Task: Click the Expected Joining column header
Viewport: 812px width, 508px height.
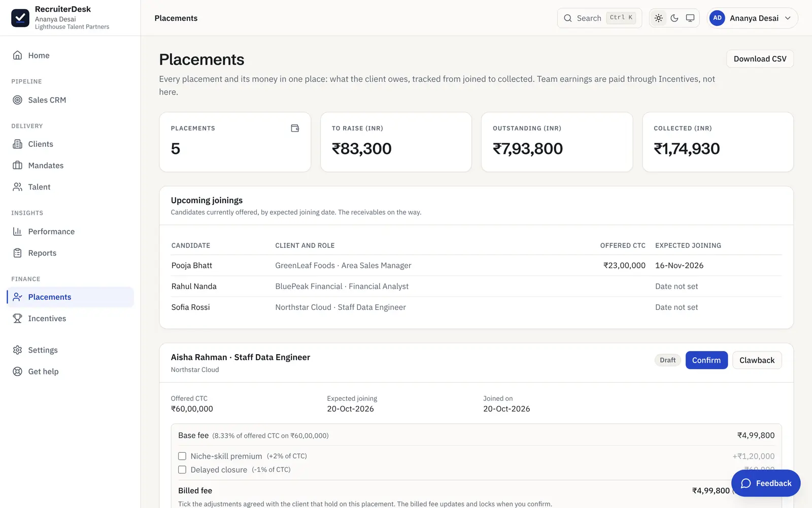Action: [688, 245]
